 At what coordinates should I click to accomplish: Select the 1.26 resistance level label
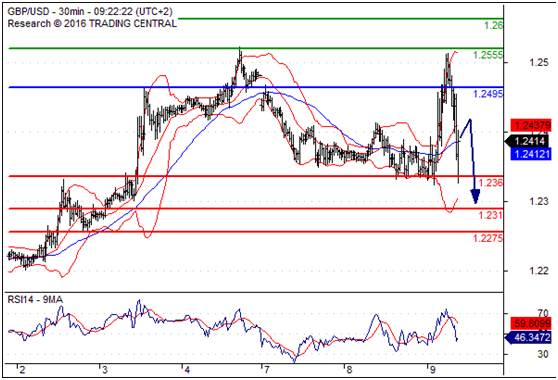coord(493,25)
